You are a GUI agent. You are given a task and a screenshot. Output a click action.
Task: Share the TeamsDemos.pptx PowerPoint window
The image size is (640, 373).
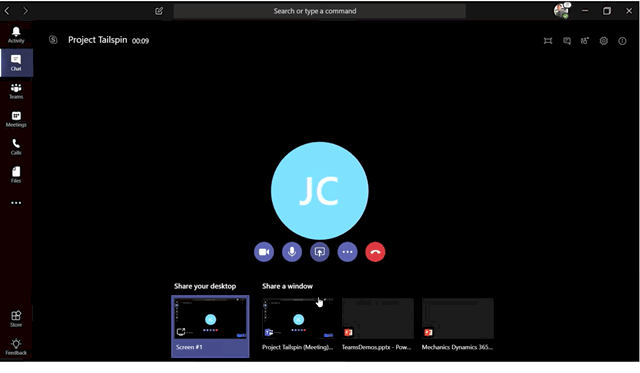[378, 325]
